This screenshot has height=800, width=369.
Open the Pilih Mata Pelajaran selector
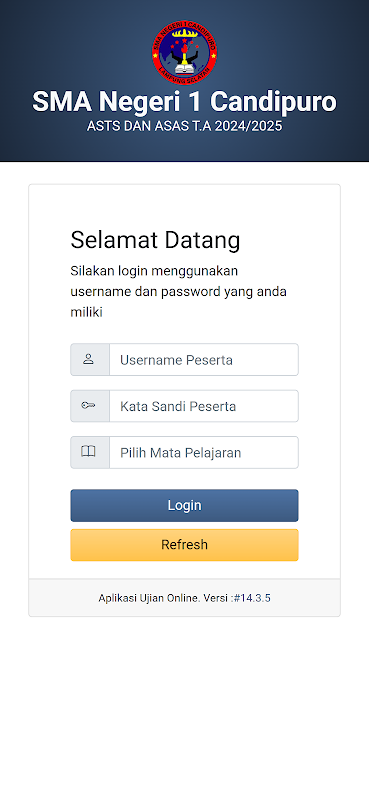click(x=204, y=453)
